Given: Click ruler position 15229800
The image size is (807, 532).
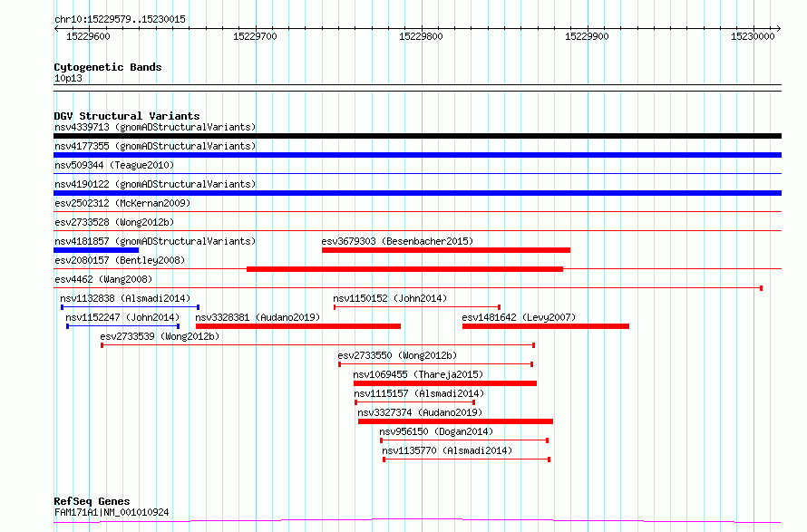Looking at the screenshot, I should tap(421, 36).
